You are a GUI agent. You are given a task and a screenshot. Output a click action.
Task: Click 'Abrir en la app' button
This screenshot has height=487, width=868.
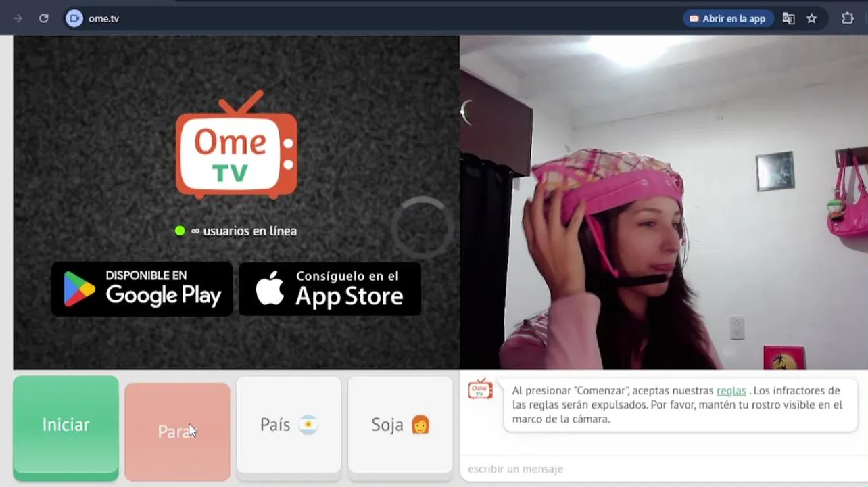[727, 18]
